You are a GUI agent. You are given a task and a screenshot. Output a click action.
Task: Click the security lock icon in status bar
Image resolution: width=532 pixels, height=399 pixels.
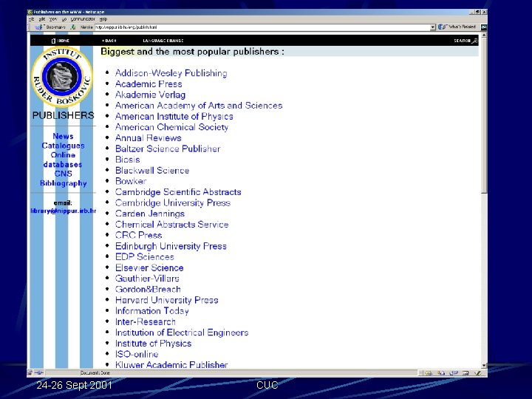[x=30, y=373]
